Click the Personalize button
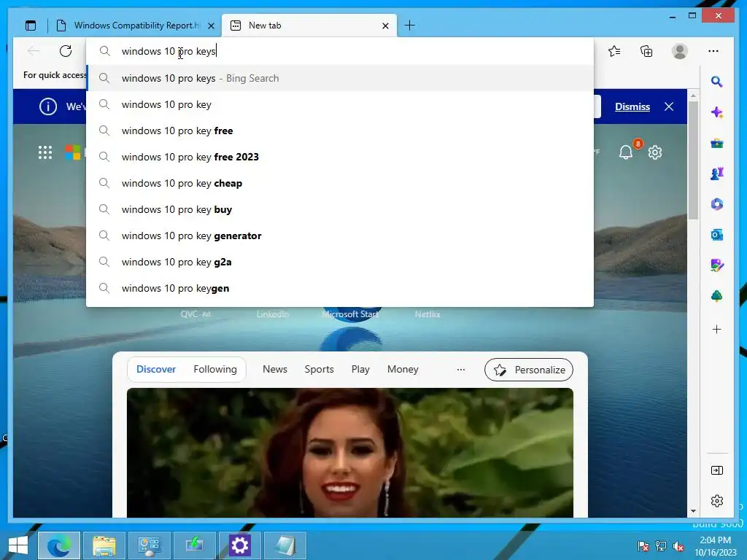The width and height of the screenshot is (747, 560). coord(529,370)
